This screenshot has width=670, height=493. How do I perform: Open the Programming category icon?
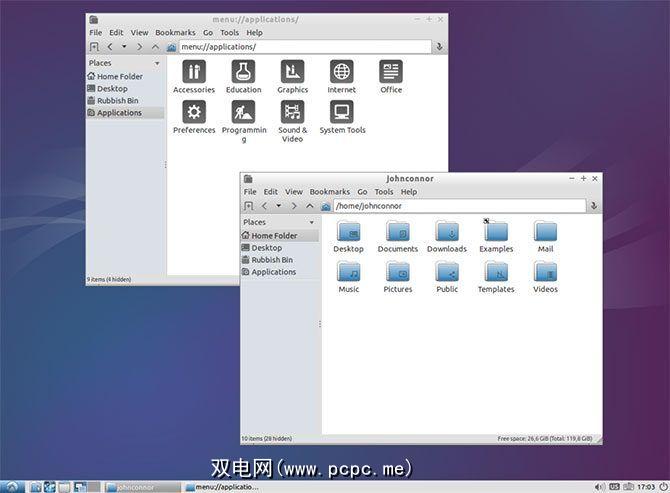[x=243, y=112]
